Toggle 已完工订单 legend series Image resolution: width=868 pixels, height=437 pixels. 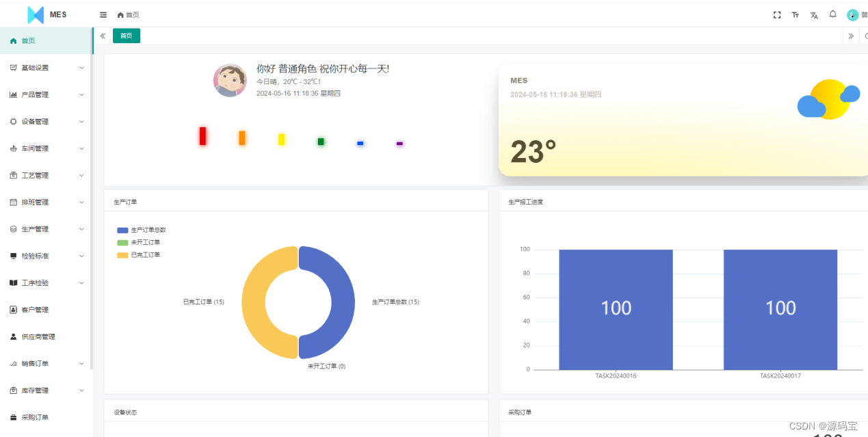pyautogui.click(x=139, y=254)
